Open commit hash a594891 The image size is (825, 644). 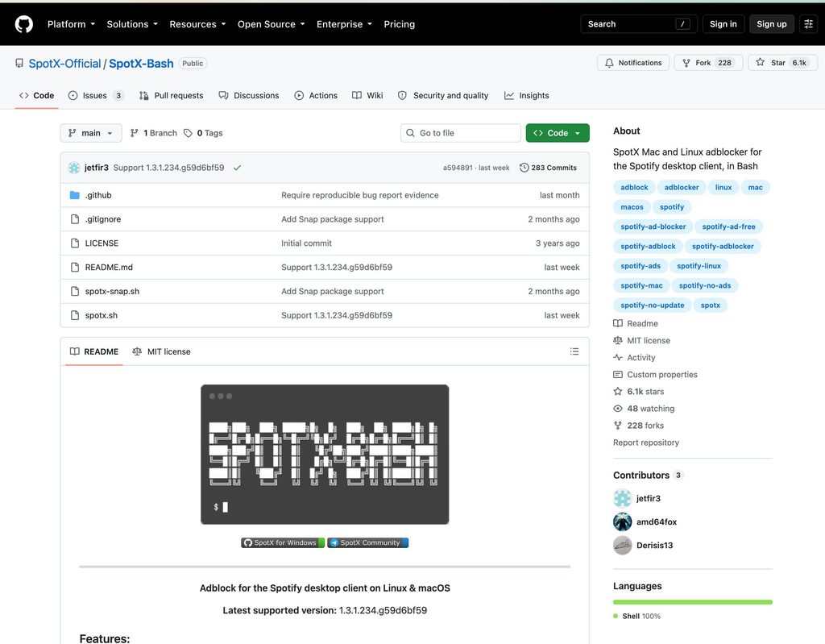point(458,168)
